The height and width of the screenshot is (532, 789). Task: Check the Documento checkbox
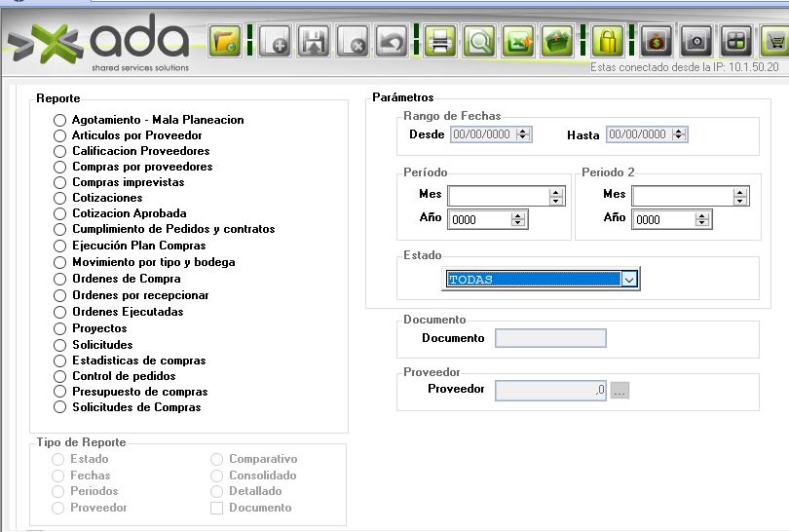pos(217,509)
